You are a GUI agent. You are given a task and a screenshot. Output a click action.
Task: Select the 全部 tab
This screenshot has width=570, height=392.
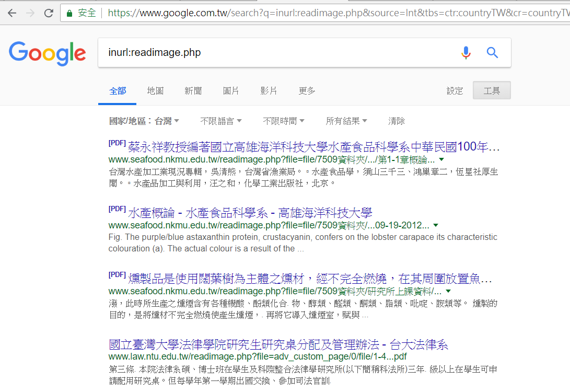118,91
